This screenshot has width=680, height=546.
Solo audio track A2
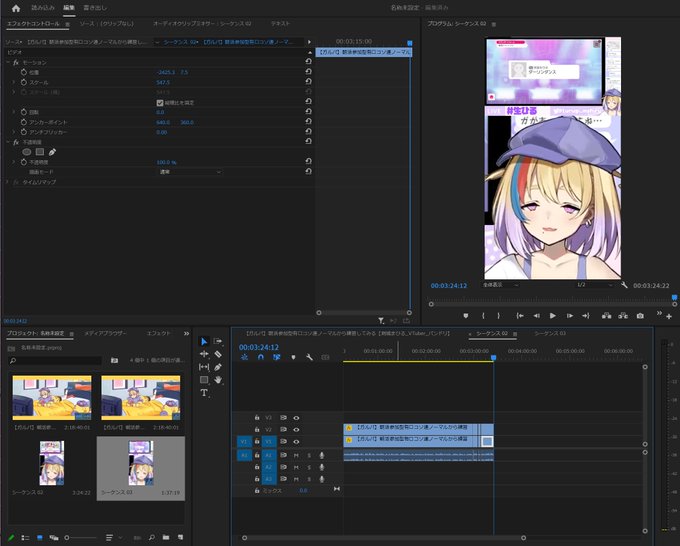pyautogui.click(x=309, y=468)
